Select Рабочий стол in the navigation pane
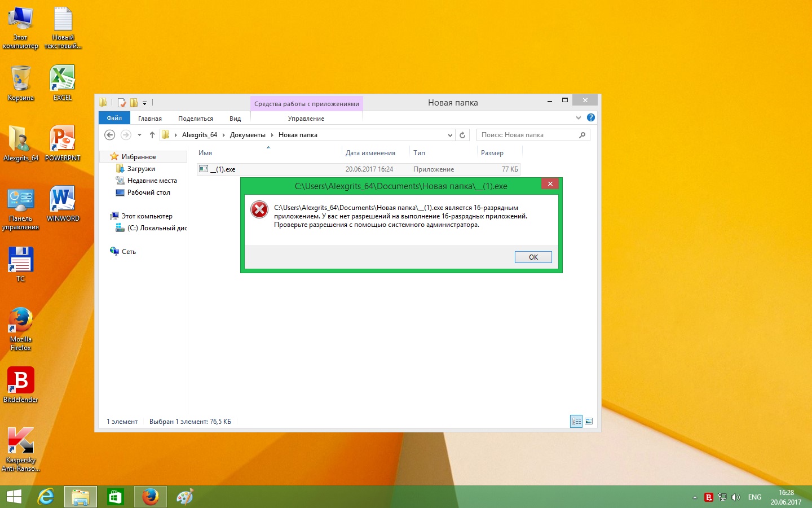 click(x=148, y=192)
